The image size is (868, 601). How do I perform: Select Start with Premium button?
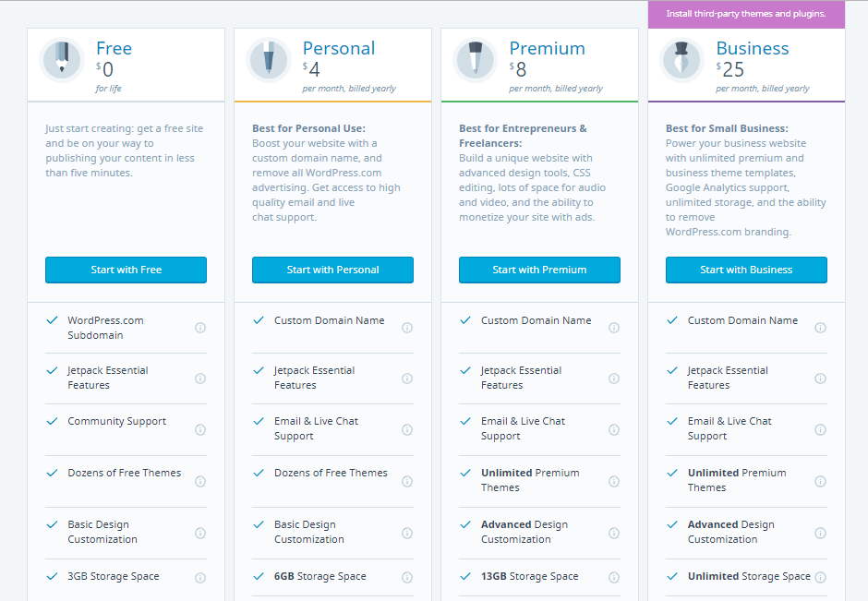pyautogui.click(x=539, y=270)
